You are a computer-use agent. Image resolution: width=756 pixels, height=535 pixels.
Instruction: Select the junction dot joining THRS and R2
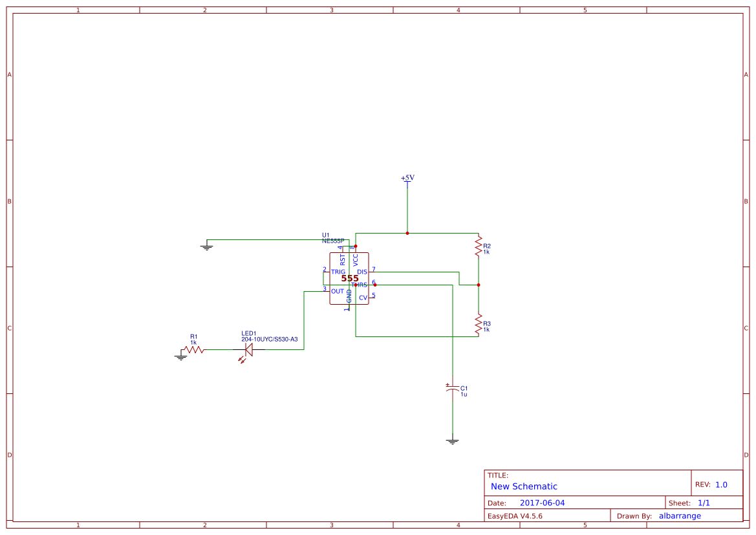[479, 284]
